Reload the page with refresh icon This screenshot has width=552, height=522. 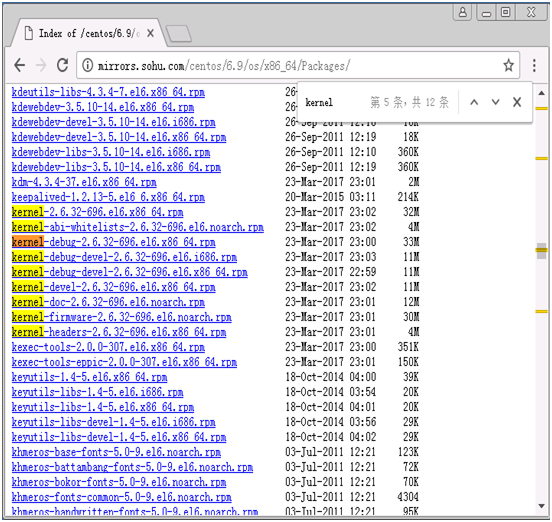coord(63,65)
